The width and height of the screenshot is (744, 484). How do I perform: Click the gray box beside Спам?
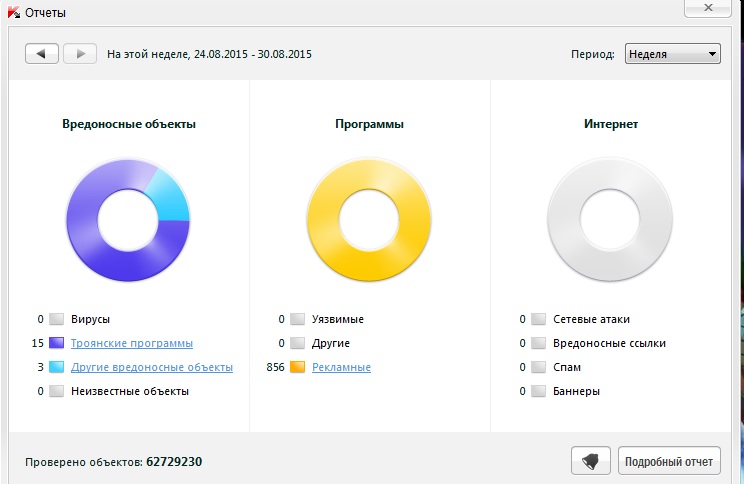click(x=538, y=367)
